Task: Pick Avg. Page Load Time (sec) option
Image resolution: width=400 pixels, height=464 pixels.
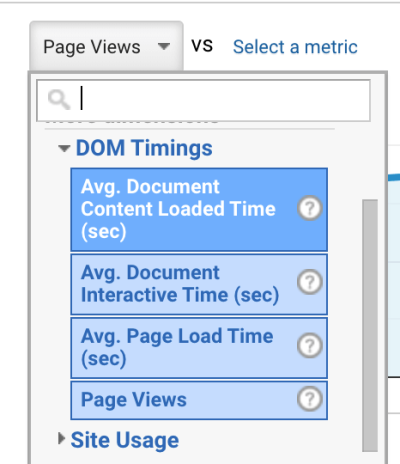Action: (x=199, y=348)
